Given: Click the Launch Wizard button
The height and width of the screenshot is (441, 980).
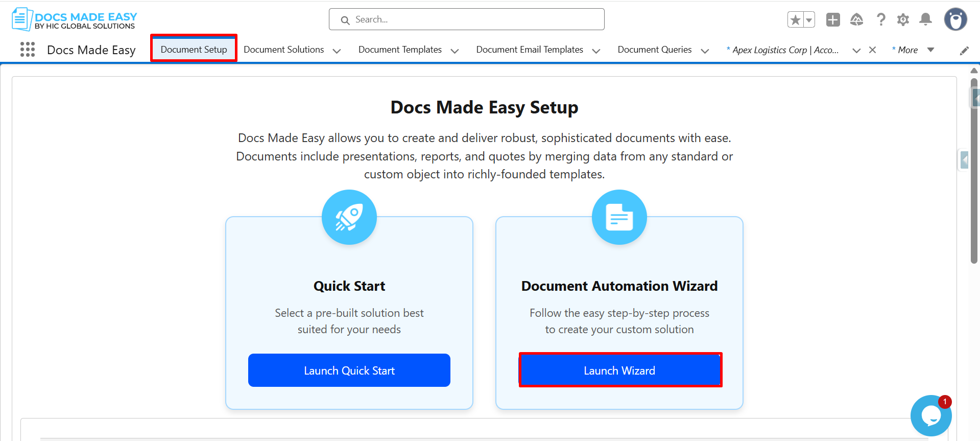Looking at the screenshot, I should coord(619,370).
